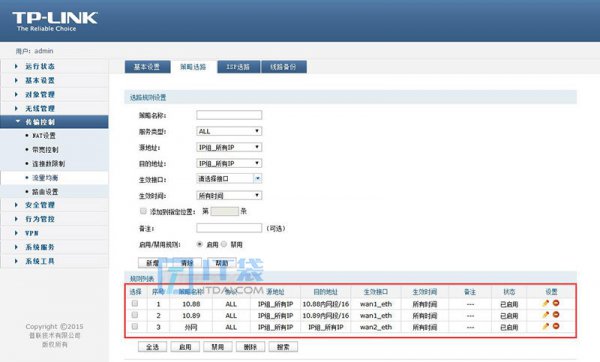
Task: Open 流量均衡 submenu item
Action: 45,178
